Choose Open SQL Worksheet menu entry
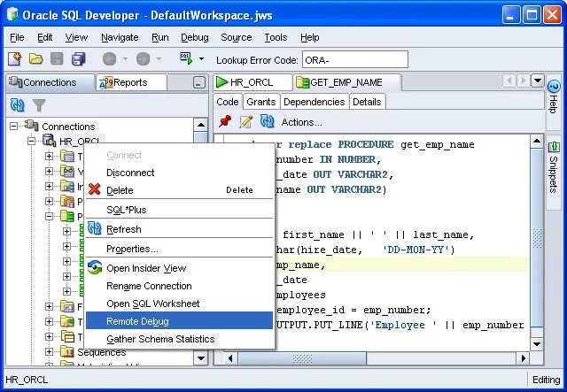Viewport: 567px width, 392px height. point(179,304)
